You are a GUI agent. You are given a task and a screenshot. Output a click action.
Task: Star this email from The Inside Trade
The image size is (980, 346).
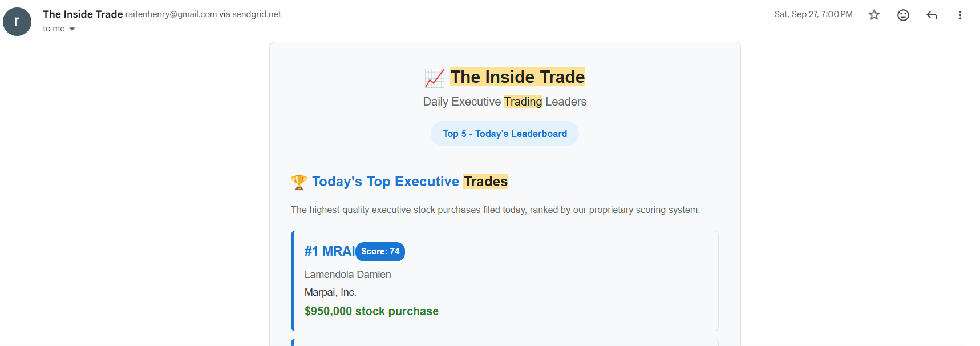874,15
